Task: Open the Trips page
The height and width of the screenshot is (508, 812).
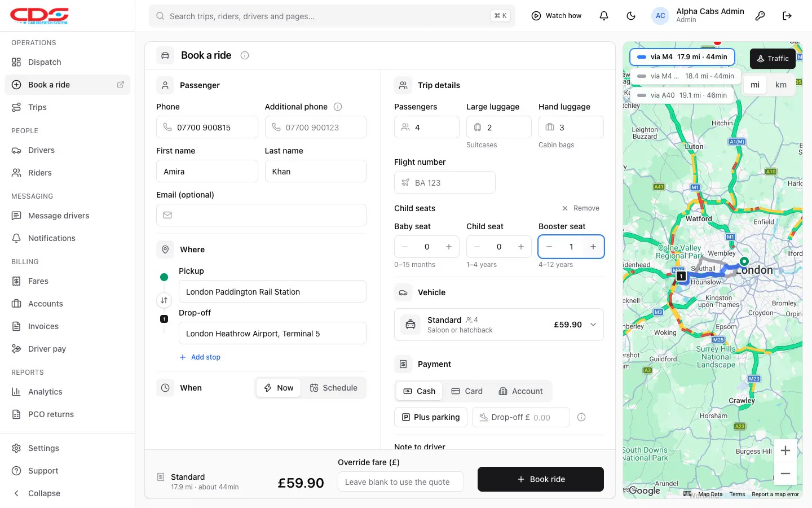Action: tap(68, 107)
